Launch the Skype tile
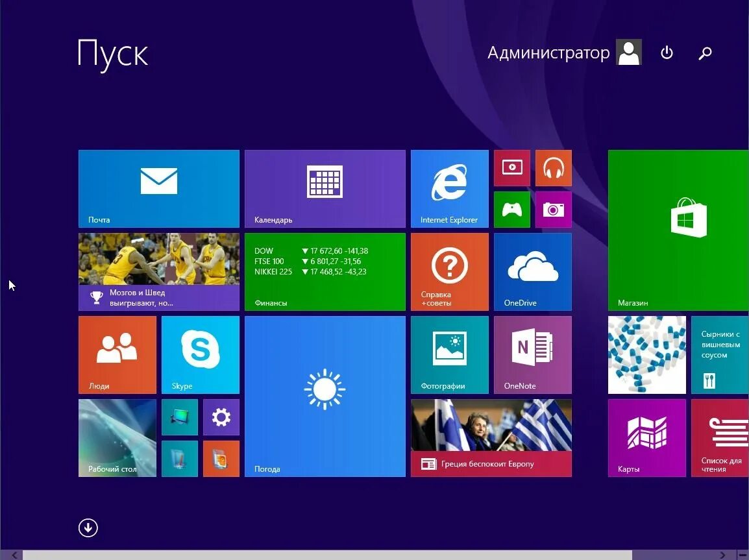The width and height of the screenshot is (749, 560). point(200,355)
